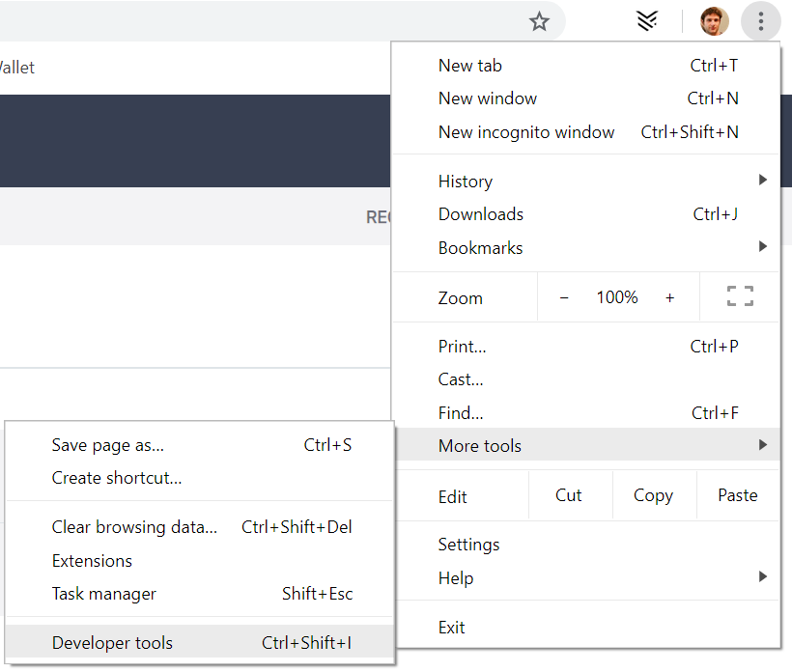792x672 pixels.
Task: Increase zoom with the plus button
Action: pyautogui.click(x=669, y=298)
